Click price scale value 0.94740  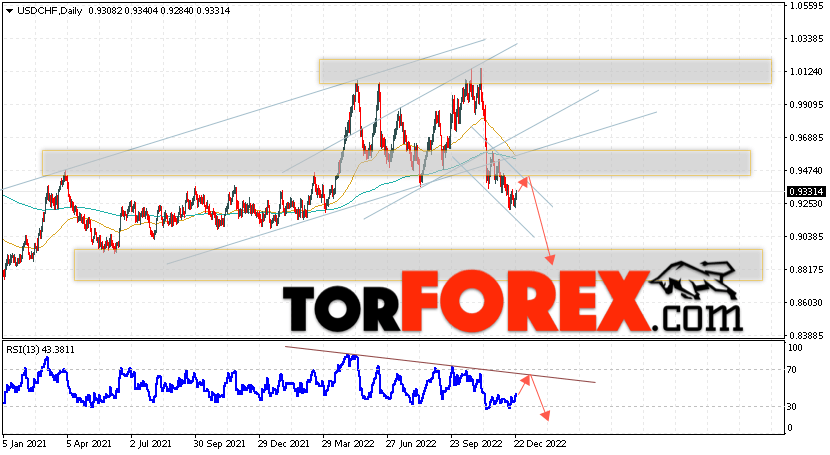pos(806,170)
